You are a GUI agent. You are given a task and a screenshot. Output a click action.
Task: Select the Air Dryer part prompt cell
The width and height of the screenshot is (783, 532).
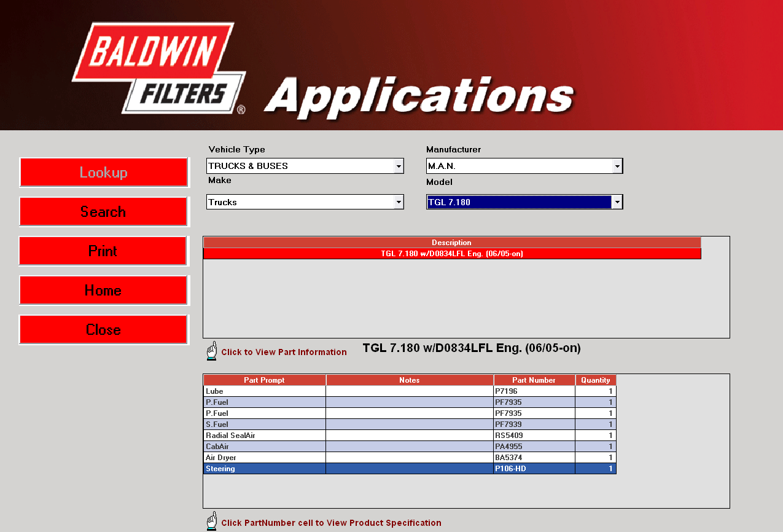pos(265,458)
